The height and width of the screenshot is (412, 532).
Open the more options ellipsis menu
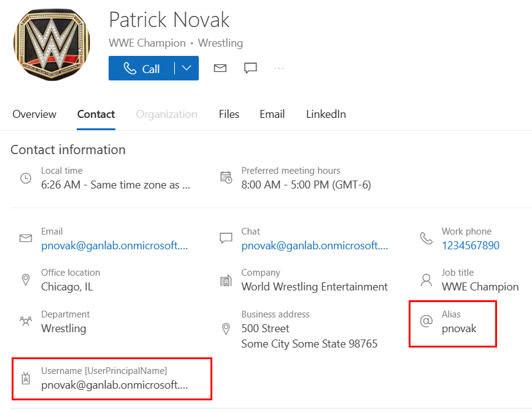pyautogui.click(x=279, y=68)
